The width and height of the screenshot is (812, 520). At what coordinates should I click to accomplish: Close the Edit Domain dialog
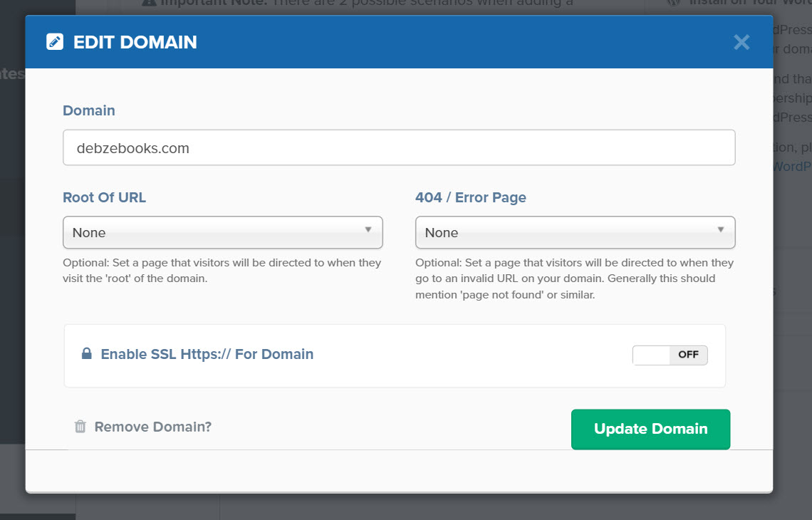tap(741, 42)
